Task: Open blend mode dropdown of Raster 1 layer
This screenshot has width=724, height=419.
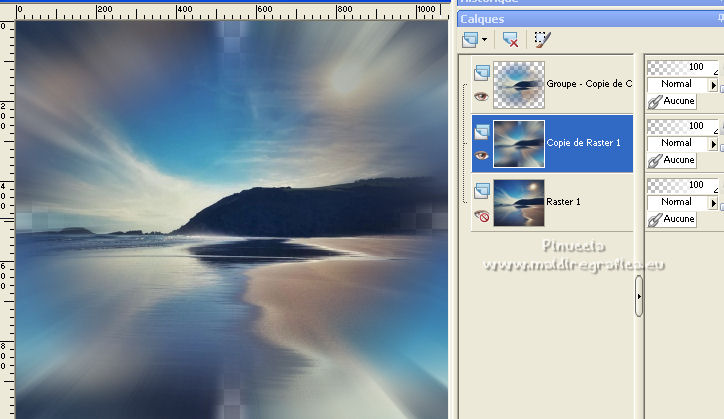Action: point(677,202)
